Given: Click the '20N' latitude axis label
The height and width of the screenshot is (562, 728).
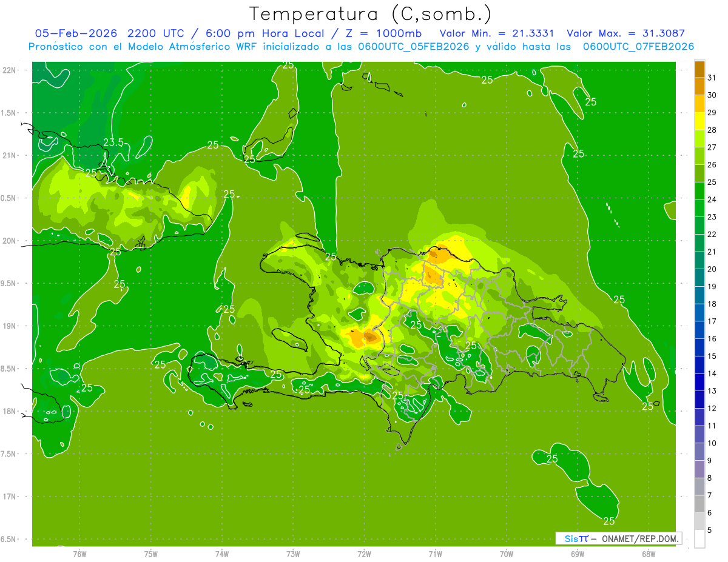Looking at the screenshot, I should [x=10, y=241].
